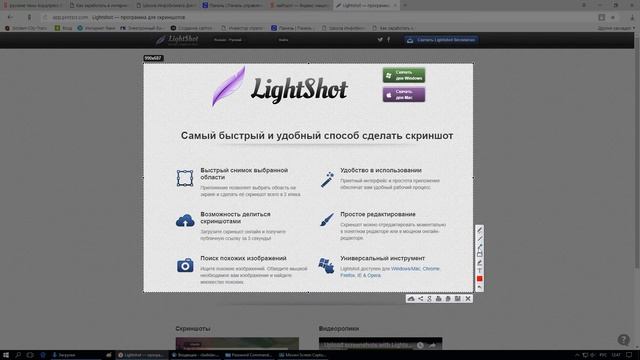Viewport: 640px width, 360px height.
Task: Save the screenshot to disk
Action: (458, 299)
